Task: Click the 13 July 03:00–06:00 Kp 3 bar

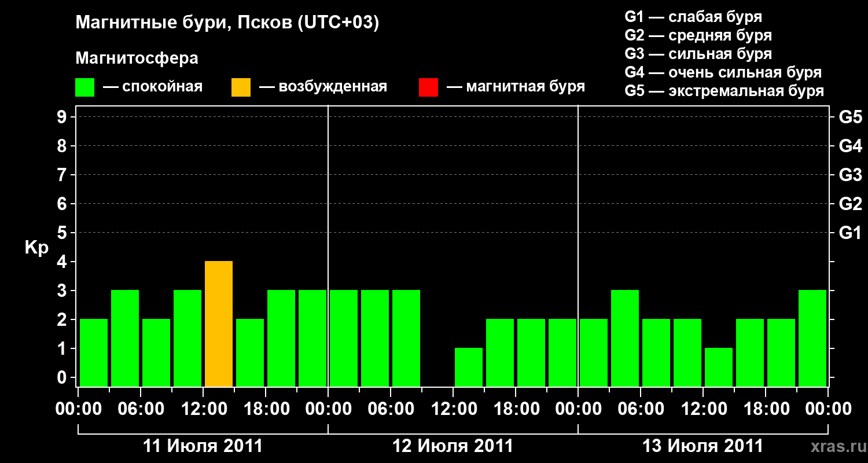Action: (x=625, y=339)
